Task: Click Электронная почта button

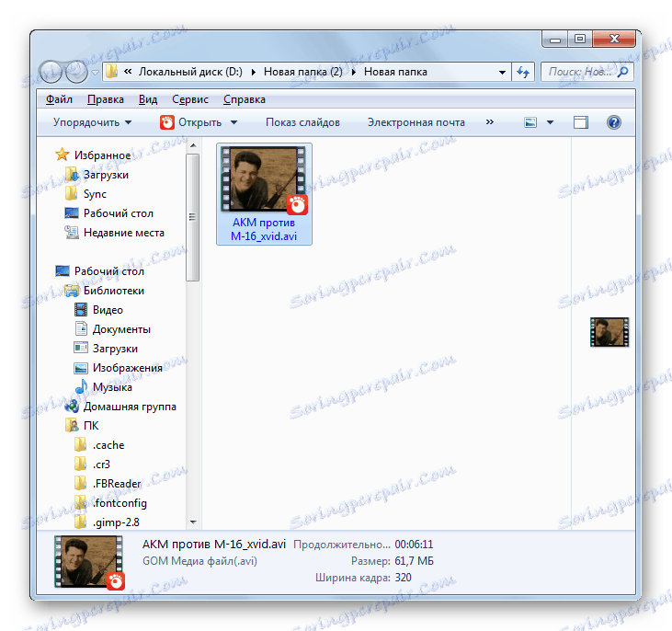Action: [x=416, y=122]
